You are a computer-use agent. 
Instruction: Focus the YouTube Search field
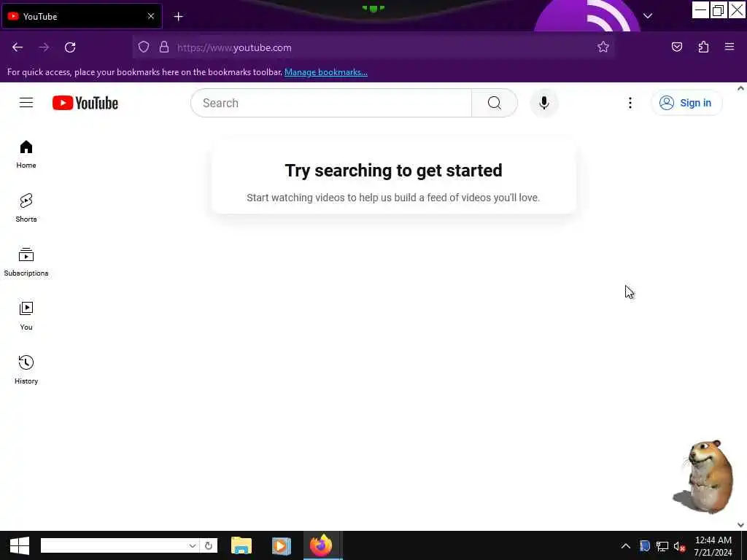point(331,103)
